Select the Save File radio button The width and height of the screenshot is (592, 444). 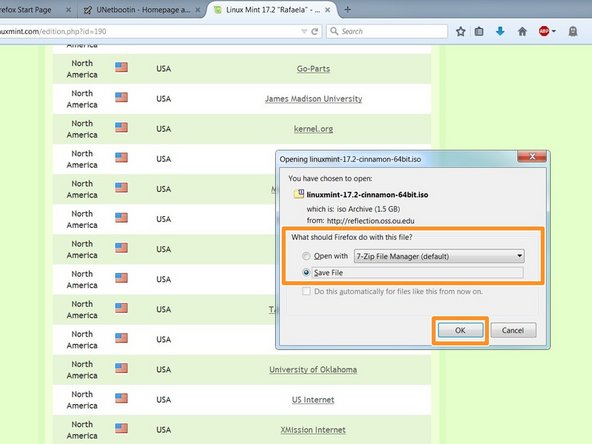(306, 272)
